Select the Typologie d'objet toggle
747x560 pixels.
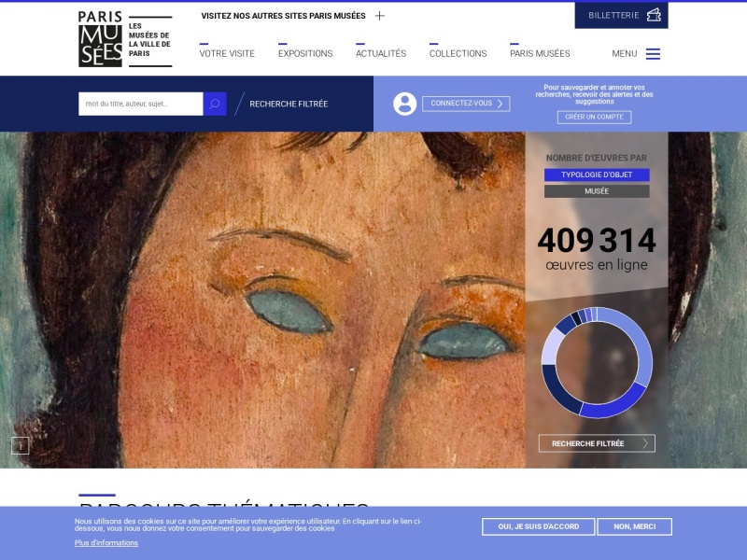(597, 175)
